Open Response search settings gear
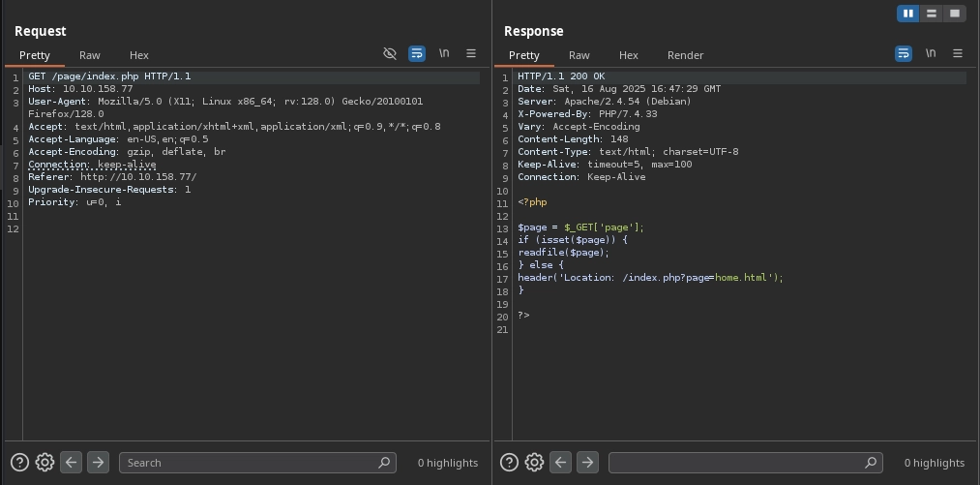980x485 pixels. coord(534,463)
